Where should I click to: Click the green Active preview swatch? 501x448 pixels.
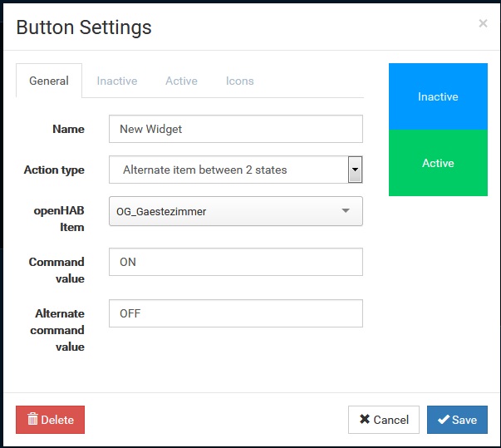click(x=438, y=163)
